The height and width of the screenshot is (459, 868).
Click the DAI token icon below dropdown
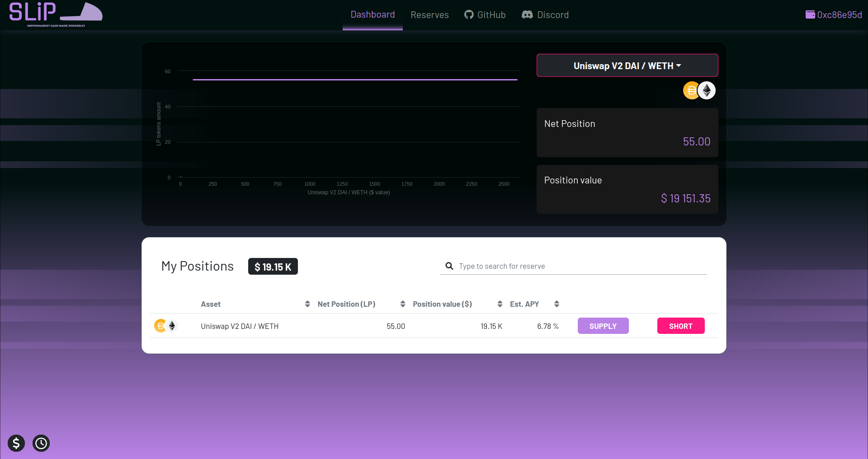691,91
